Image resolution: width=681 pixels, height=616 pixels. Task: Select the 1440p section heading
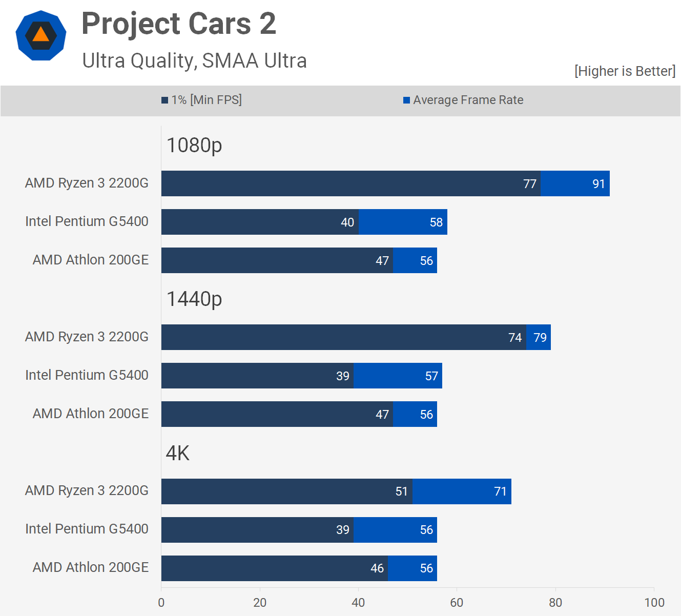[194, 299]
